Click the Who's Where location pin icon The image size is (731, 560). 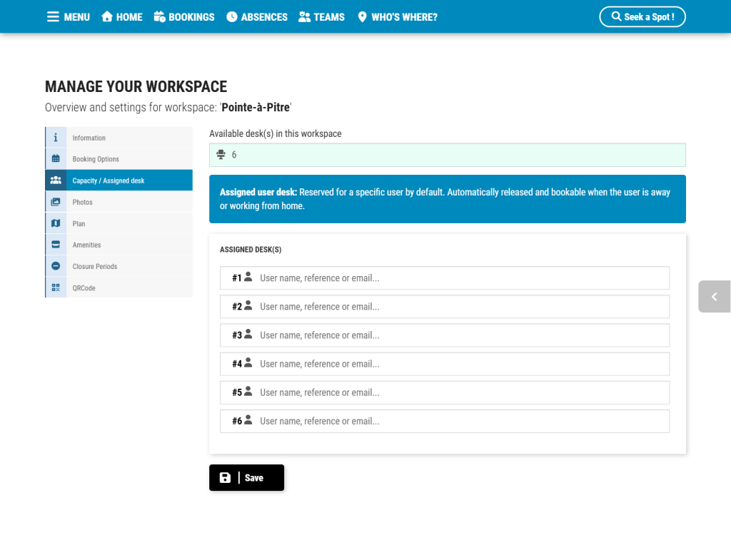[362, 17]
